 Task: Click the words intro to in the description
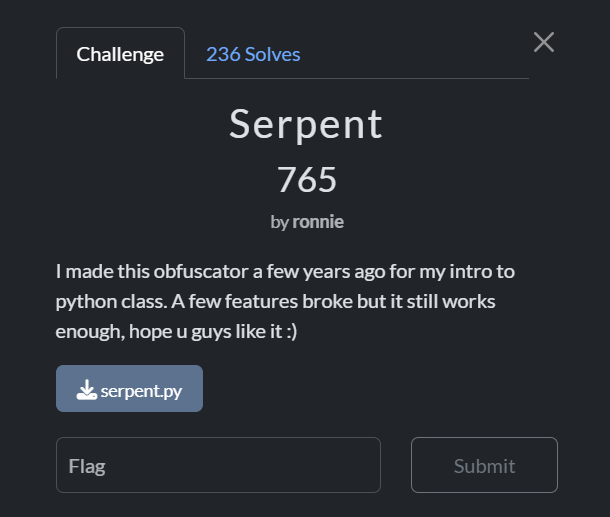482,271
